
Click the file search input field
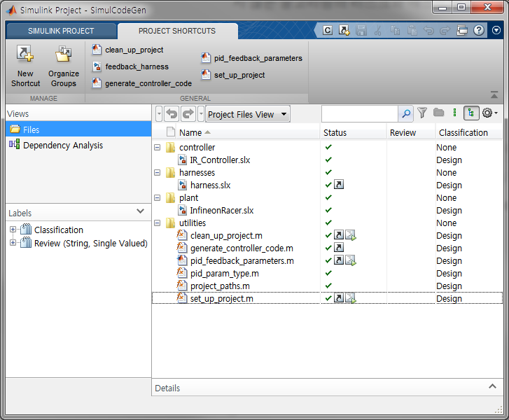(360, 114)
